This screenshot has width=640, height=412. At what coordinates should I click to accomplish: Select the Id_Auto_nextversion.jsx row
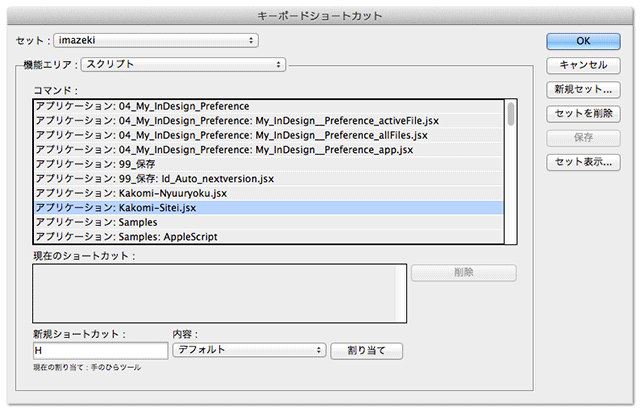(x=269, y=179)
